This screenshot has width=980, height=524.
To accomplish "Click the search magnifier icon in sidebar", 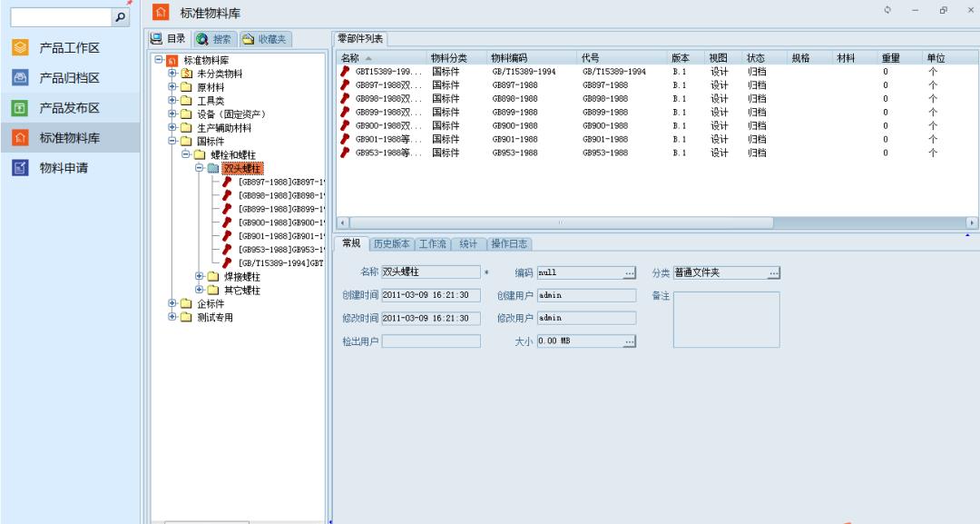I will tap(121, 17).
